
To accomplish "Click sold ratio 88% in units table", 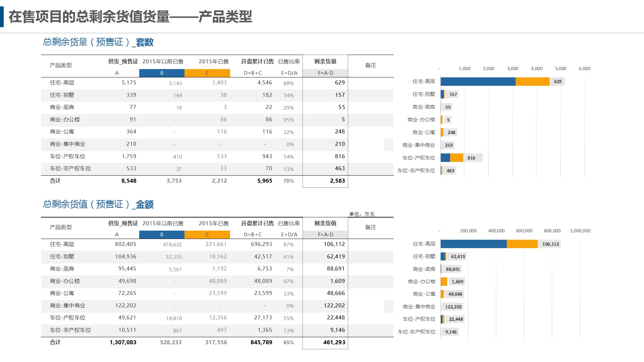I will coord(288,83).
